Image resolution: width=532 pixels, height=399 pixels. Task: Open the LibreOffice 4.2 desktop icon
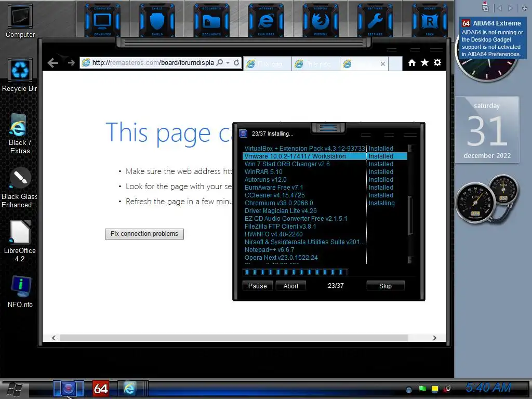(x=20, y=241)
